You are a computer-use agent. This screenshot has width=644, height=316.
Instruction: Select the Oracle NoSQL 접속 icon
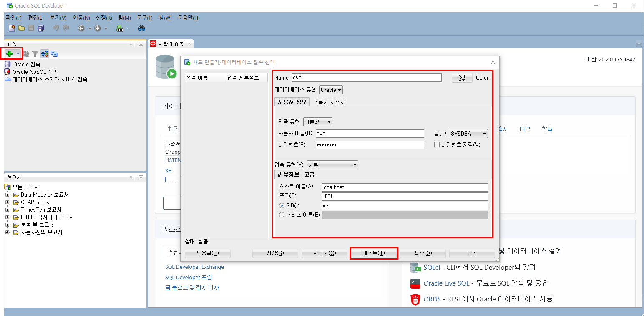(8, 72)
